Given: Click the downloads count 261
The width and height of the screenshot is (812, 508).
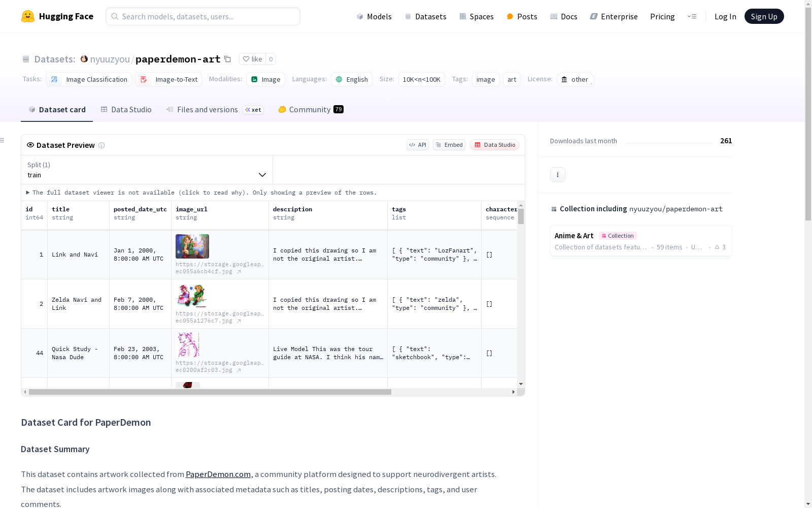Looking at the screenshot, I should coord(726,141).
